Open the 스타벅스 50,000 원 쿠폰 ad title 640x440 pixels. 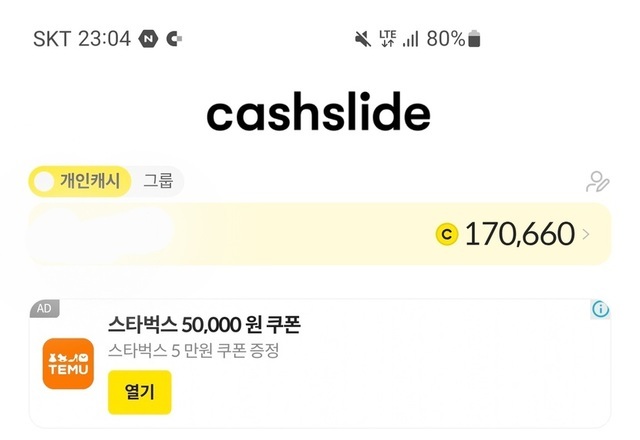point(204,325)
